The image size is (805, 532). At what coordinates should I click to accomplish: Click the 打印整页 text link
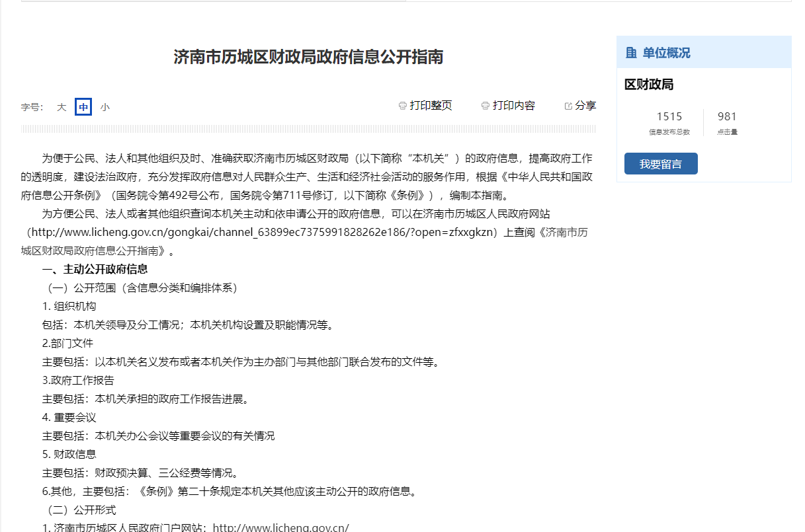[x=431, y=106]
